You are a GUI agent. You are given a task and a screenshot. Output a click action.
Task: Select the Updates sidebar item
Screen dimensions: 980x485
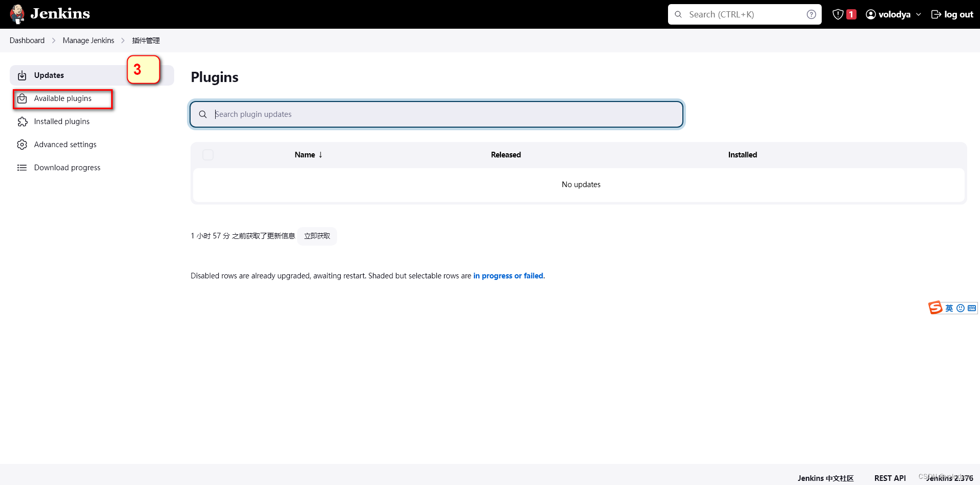coord(92,75)
